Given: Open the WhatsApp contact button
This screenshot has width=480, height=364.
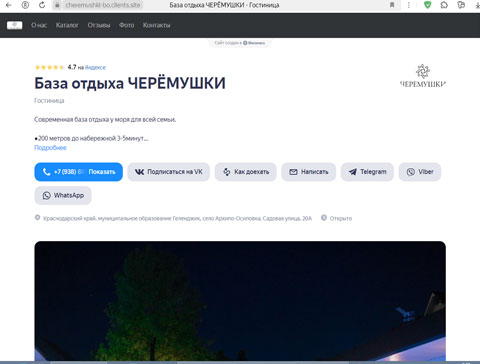Looking at the screenshot, I should pos(63,195).
